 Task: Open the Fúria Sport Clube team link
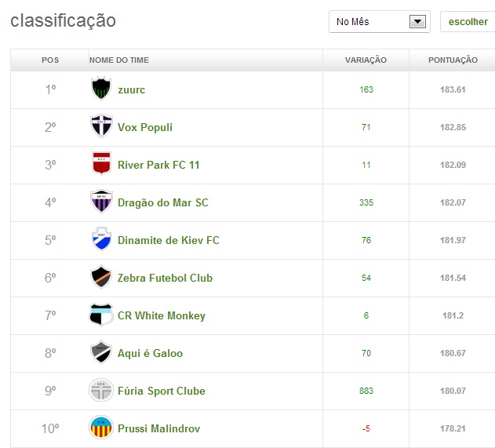(162, 391)
